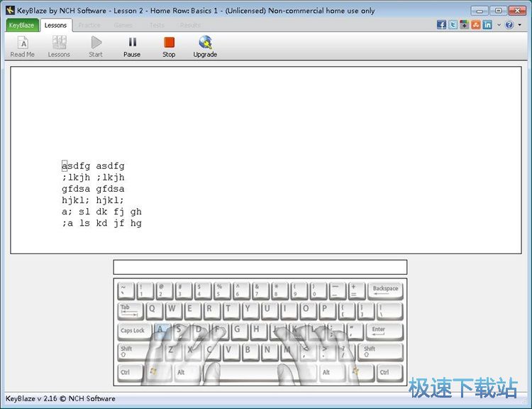Image resolution: width=532 pixels, height=409 pixels.
Task: Share via the Facebook icon
Action: pyautogui.click(x=441, y=25)
